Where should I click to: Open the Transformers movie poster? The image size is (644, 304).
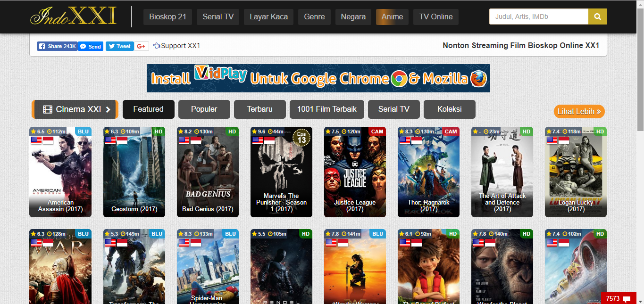[x=134, y=267]
